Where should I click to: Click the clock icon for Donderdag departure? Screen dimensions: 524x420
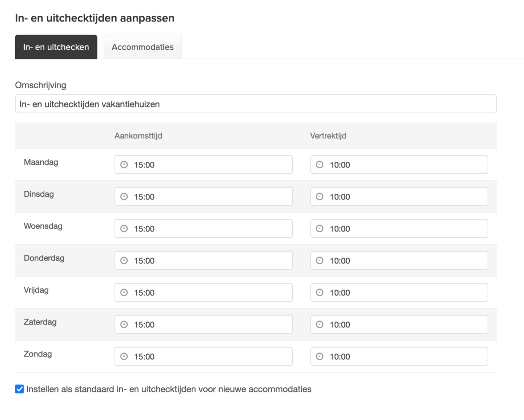[x=320, y=261]
